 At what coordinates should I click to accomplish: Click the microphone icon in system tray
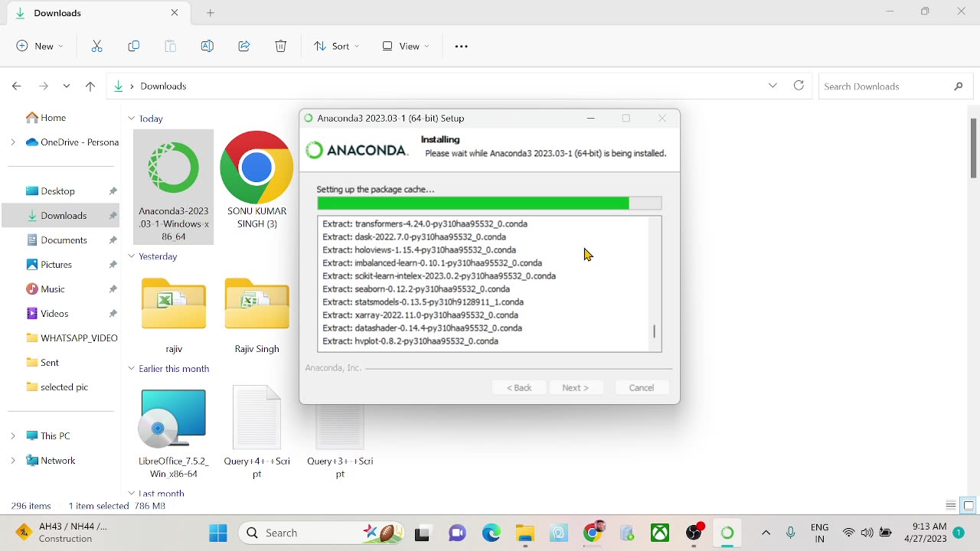click(x=790, y=533)
